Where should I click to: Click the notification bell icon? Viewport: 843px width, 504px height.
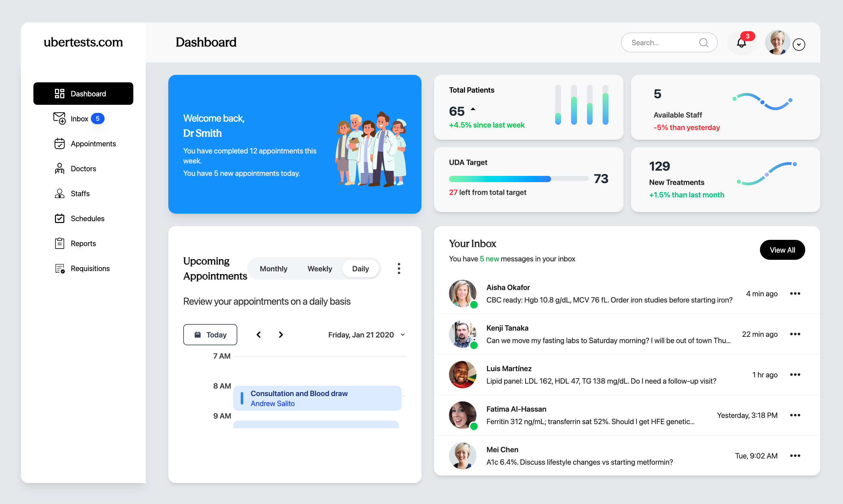tap(741, 43)
